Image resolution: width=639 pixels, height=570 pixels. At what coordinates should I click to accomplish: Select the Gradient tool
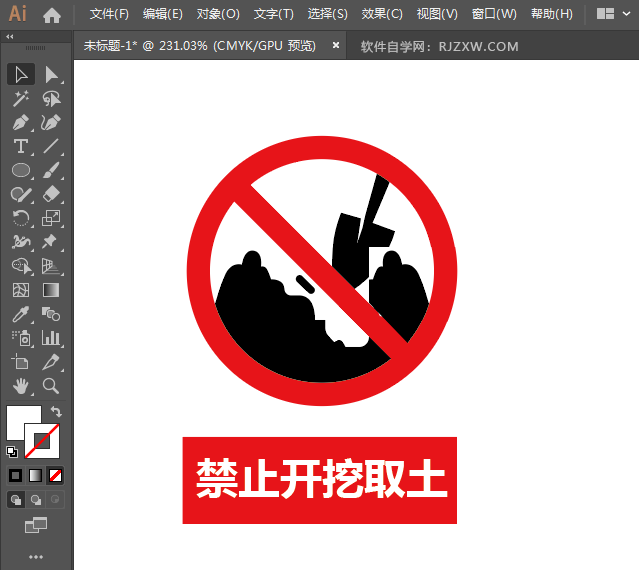51,290
